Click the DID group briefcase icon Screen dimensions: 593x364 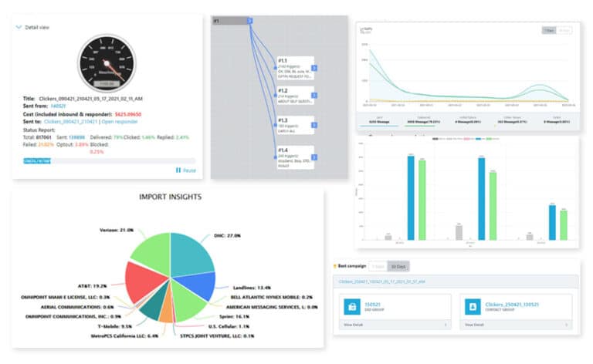pyautogui.click(x=353, y=306)
